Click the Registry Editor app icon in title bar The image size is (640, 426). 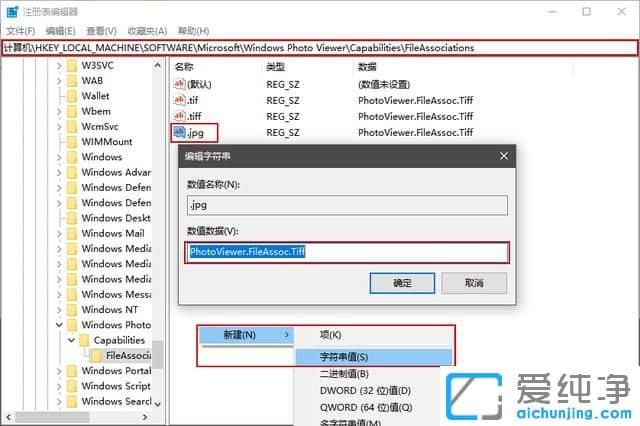(x=12, y=12)
